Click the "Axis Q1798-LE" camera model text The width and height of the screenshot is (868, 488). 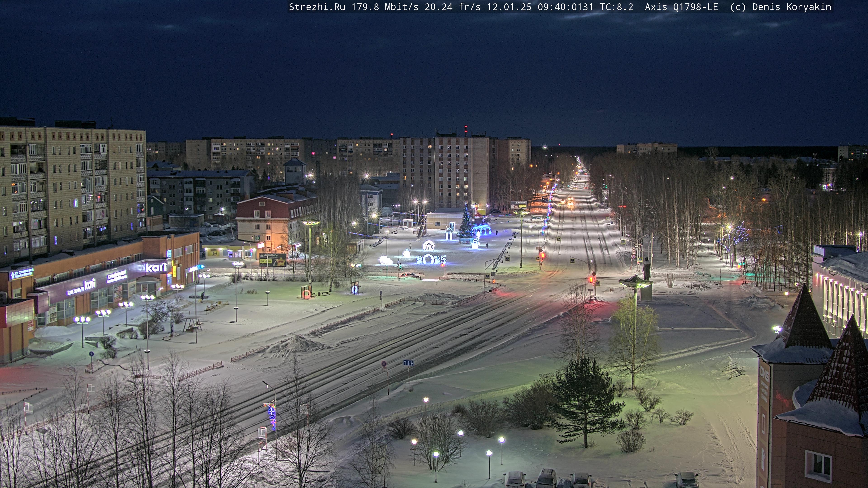coord(682,7)
